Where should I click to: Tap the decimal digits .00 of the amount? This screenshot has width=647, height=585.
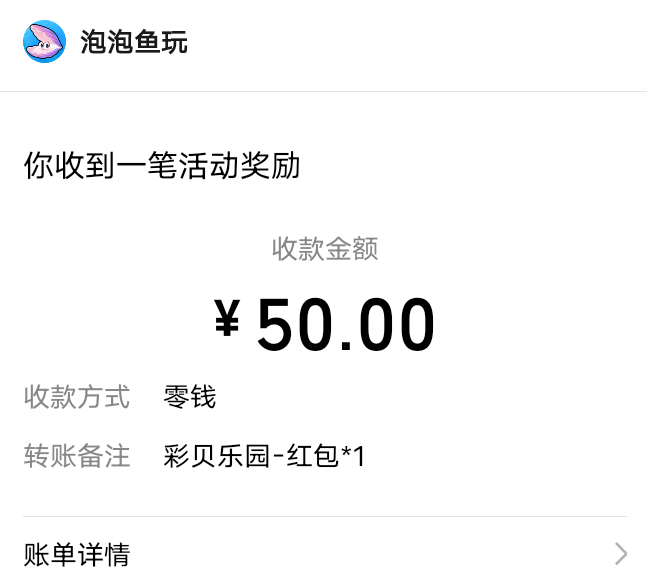pos(390,325)
